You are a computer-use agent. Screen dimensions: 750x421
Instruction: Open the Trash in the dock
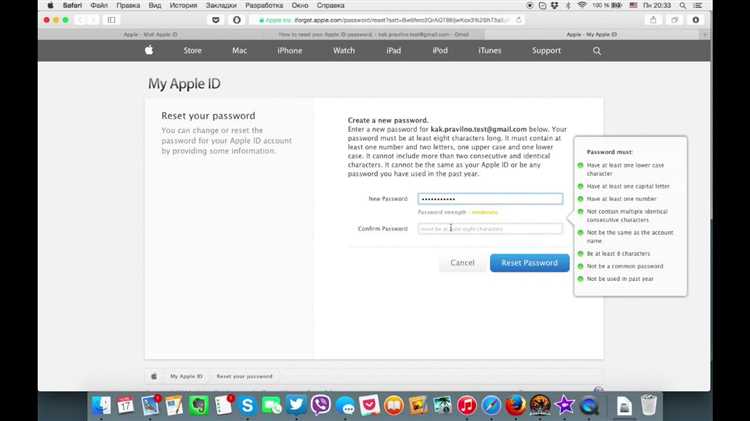coord(649,405)
